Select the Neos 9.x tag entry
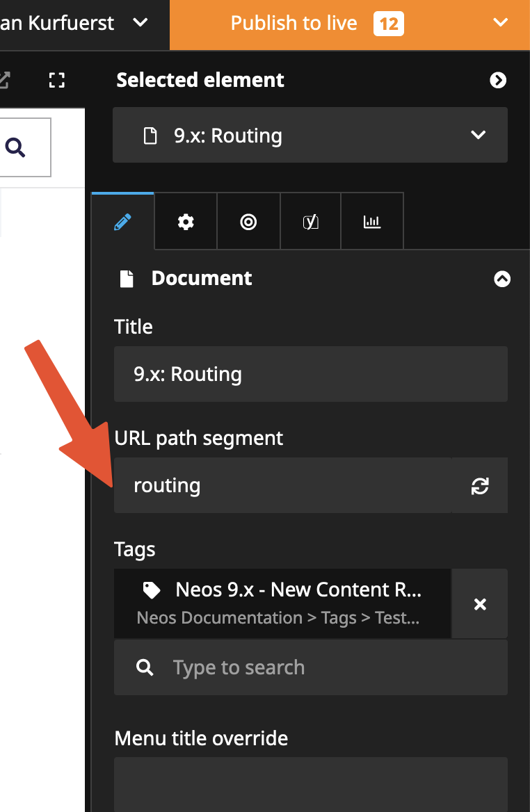The height and width of the screenshot is (812, 530). click(x=282, y=603)
